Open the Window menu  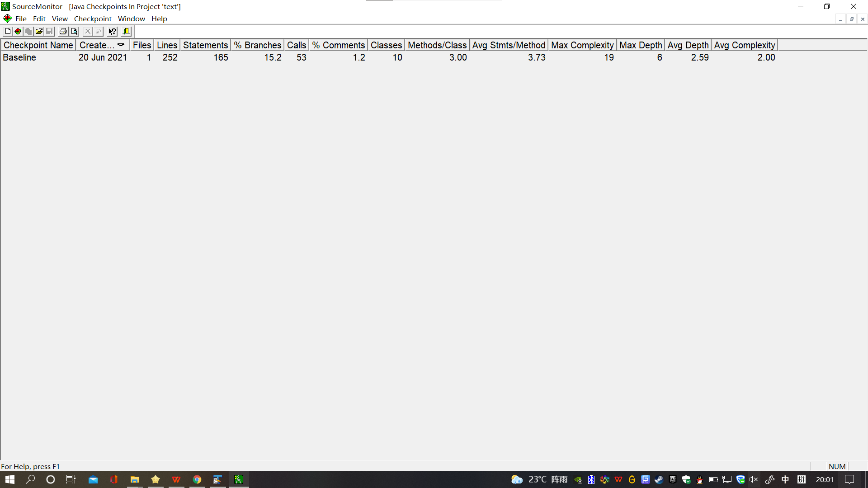coord(131,19)
